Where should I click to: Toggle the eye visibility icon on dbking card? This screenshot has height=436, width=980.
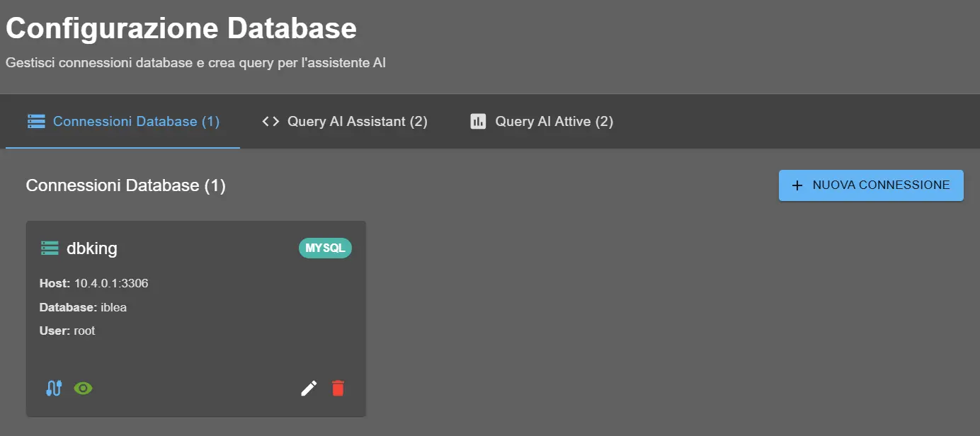point(83,388)
